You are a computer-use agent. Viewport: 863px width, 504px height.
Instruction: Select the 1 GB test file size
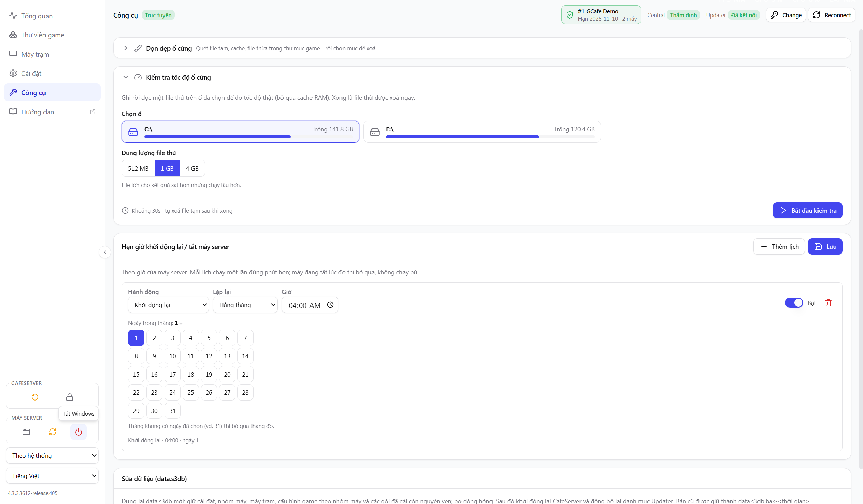click(x=167, y=168)
